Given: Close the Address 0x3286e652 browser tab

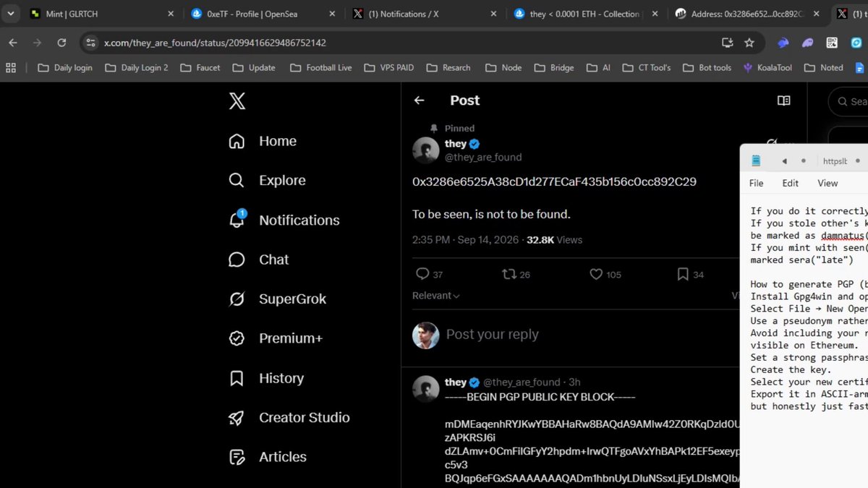Looking at the screenshot, I should pyautogui.click(x=816, y=14).
